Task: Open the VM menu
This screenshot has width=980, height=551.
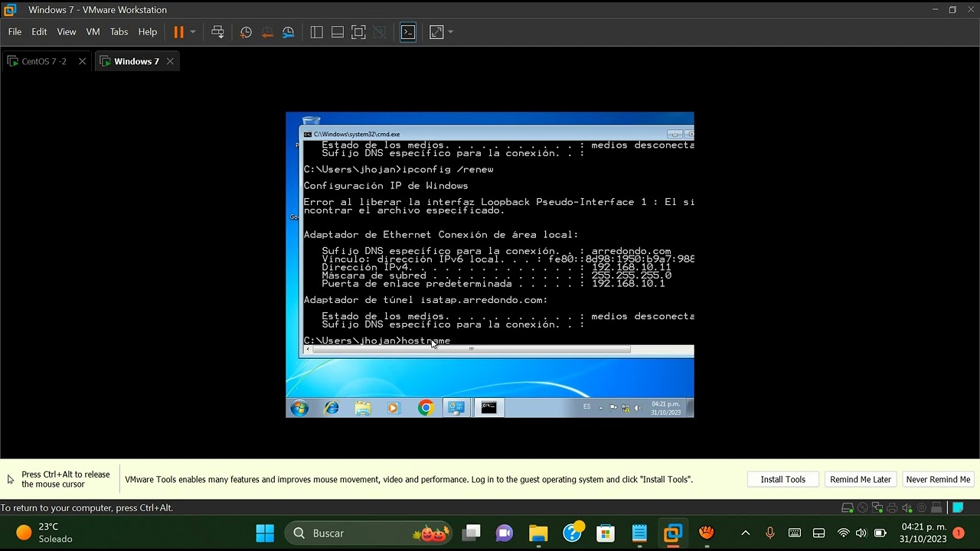Action: pos(93,32)
